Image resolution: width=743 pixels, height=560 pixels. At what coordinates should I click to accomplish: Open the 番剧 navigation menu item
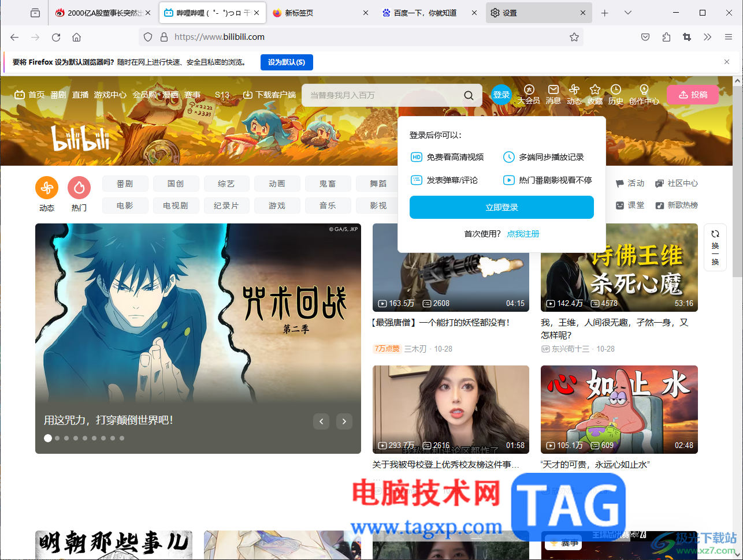[58, 95]
